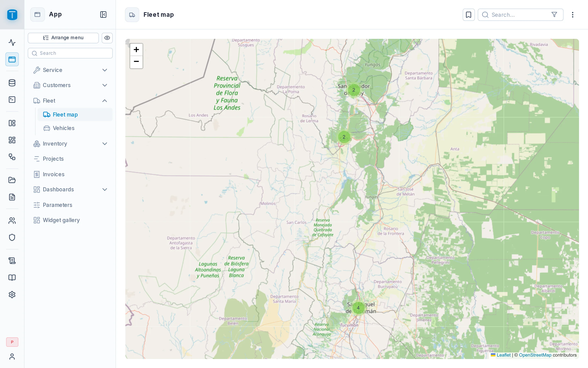This screenshot has width=588, height=368.
Task: Expand the Dashboards menu chevron
Action: (x=105, y=189)
